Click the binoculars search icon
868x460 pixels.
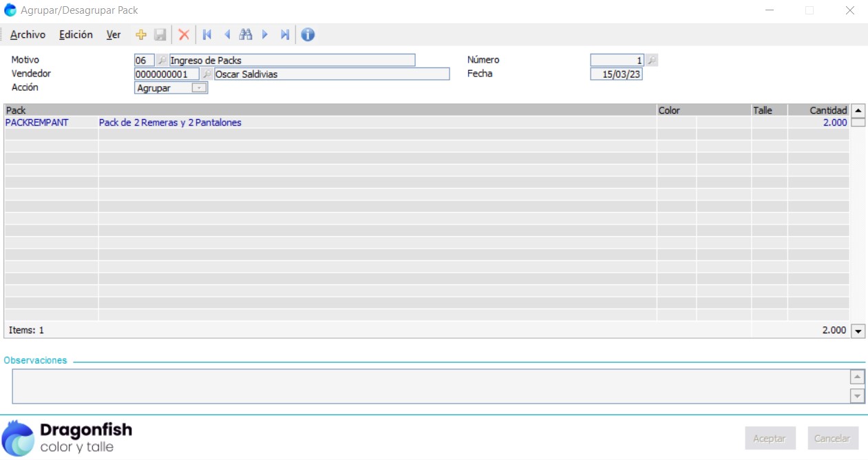coord(246,34)
